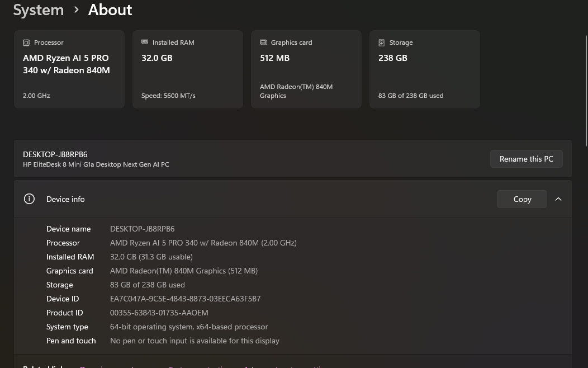
Task: Open the Installed RAM summary card
Action: pyautogui.click(x=188, y=69)
